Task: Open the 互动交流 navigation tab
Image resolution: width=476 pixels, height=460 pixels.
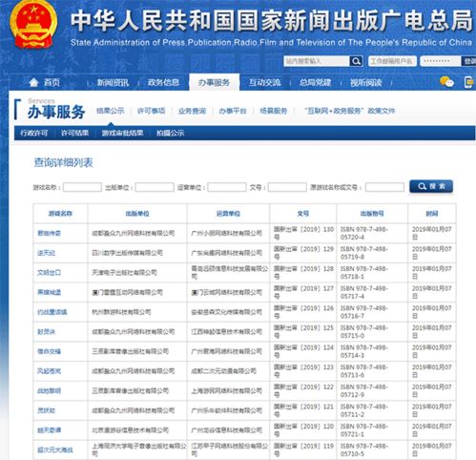Action: click(264, 83)
